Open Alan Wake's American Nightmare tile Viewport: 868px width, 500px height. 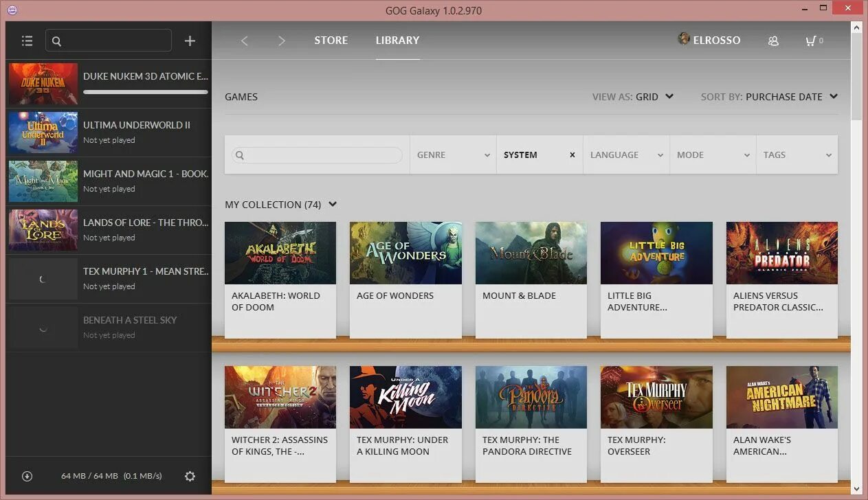(782, 424)
